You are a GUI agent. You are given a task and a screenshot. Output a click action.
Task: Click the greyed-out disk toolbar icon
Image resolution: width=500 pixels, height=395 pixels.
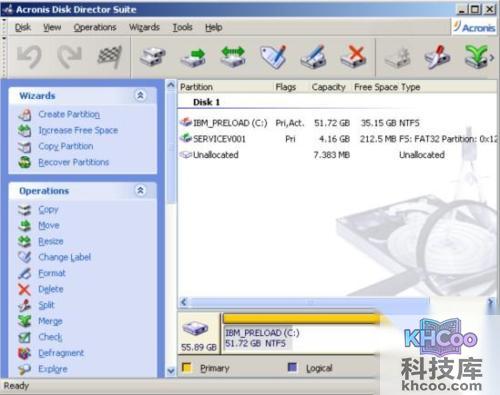click(397, 57)
